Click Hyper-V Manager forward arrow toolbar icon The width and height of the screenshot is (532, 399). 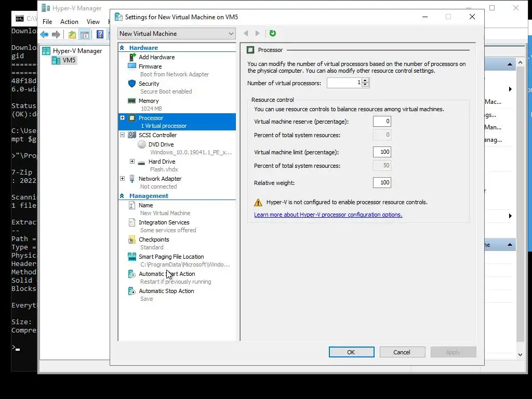coord(56,34)
